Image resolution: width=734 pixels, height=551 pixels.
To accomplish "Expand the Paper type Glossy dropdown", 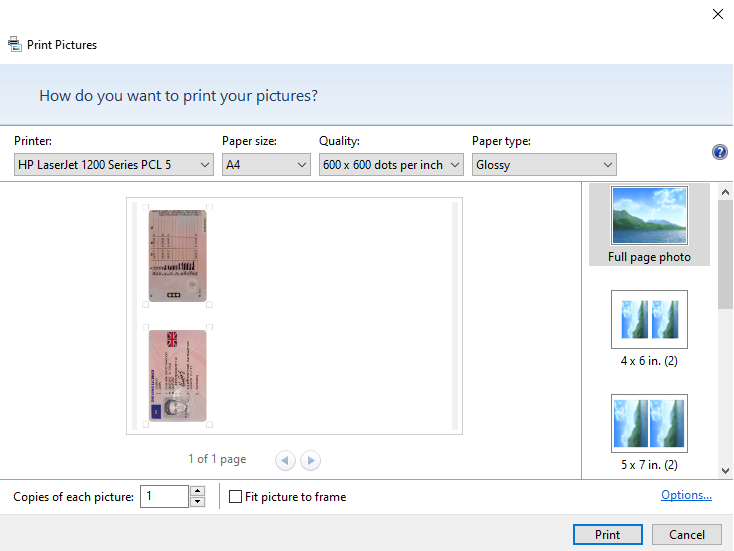I will [544, 165].
